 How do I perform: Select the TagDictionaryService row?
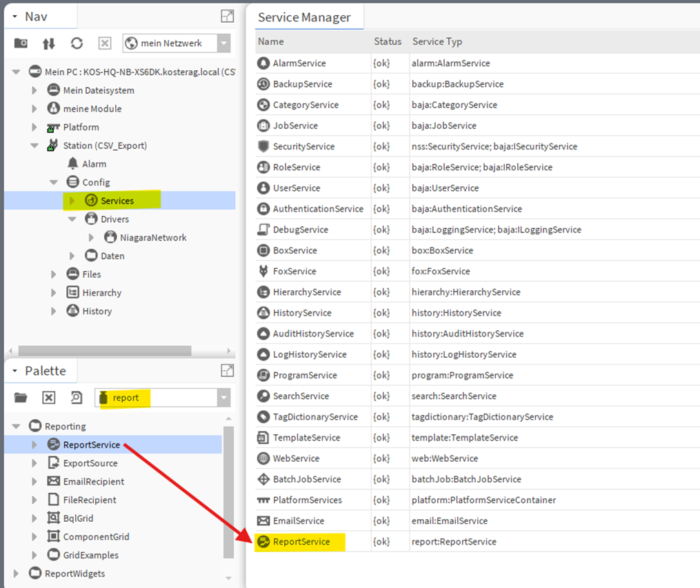tap(478, 416)
